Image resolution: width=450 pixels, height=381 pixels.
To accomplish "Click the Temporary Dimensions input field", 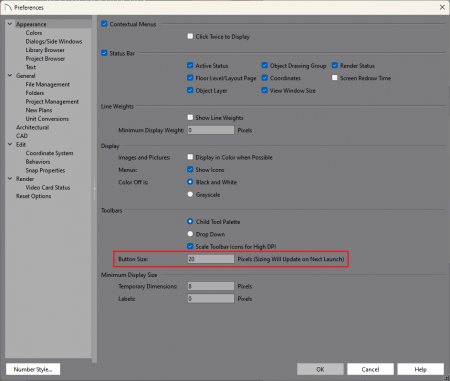I will (211, 286).
